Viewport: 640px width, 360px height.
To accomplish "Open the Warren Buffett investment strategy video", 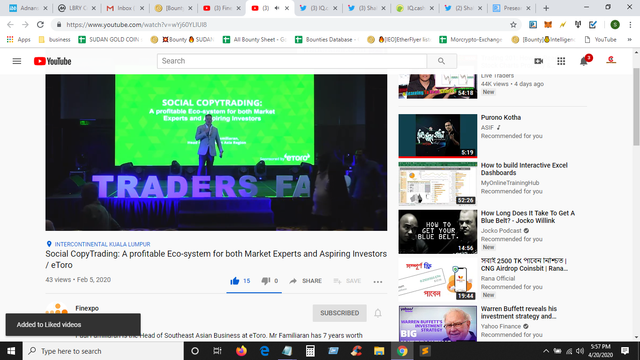I will point(519,312).
